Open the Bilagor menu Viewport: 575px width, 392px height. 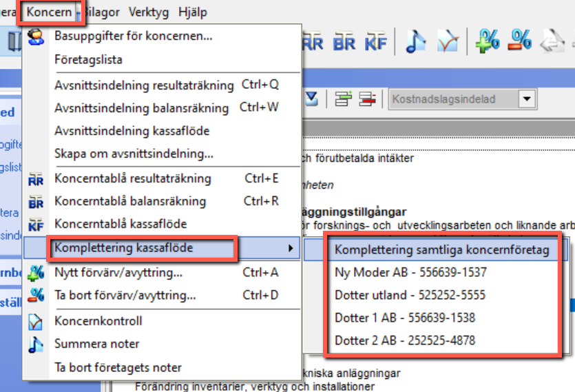coord(102,12)
